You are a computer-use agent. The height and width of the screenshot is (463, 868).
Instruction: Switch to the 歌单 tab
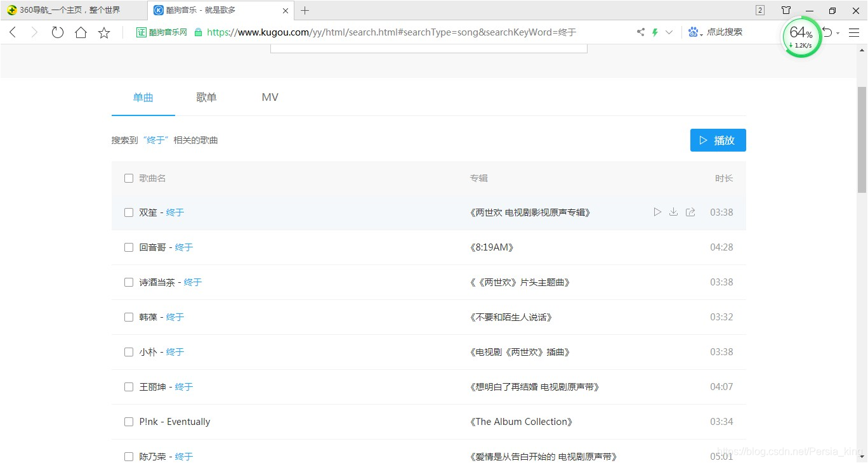click(x=206, y=97)
